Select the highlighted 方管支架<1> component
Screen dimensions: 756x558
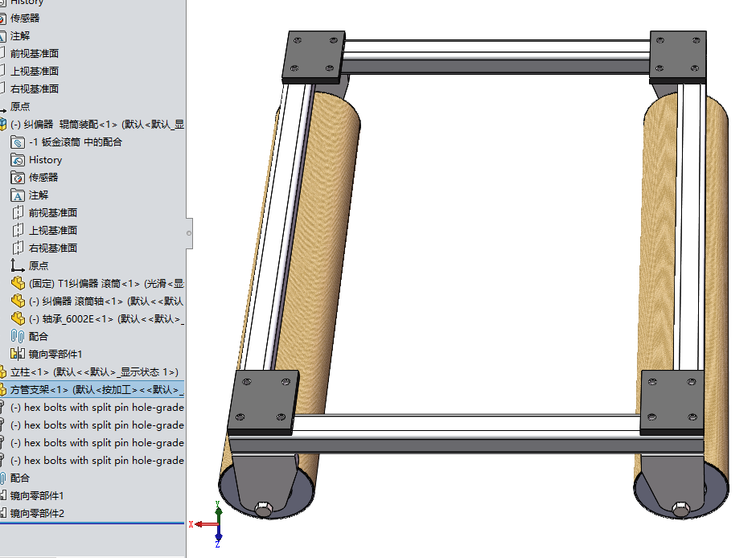coord(92,390)
